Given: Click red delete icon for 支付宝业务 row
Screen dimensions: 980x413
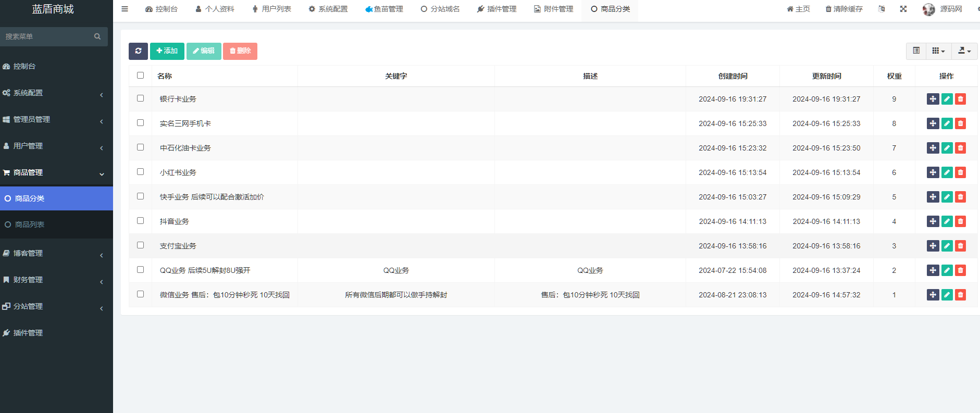Looking at the screenshot, I should (x=960, y=246).
